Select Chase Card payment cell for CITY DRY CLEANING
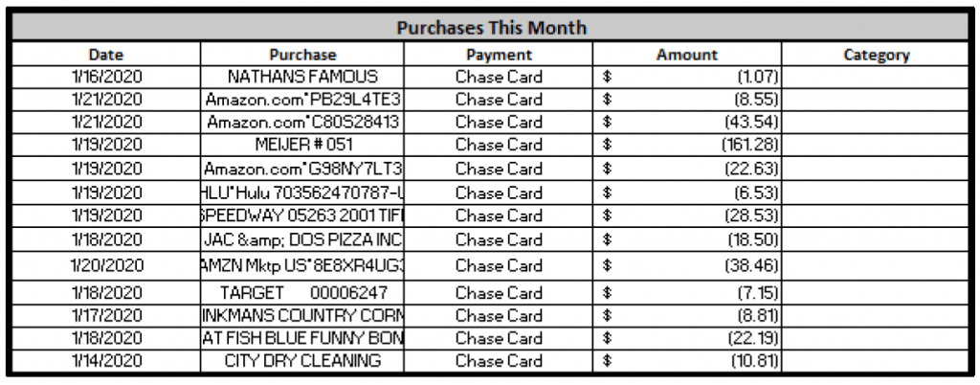This screenshot has height=385, width=980. pyautogui.click(x=498, y=361)
